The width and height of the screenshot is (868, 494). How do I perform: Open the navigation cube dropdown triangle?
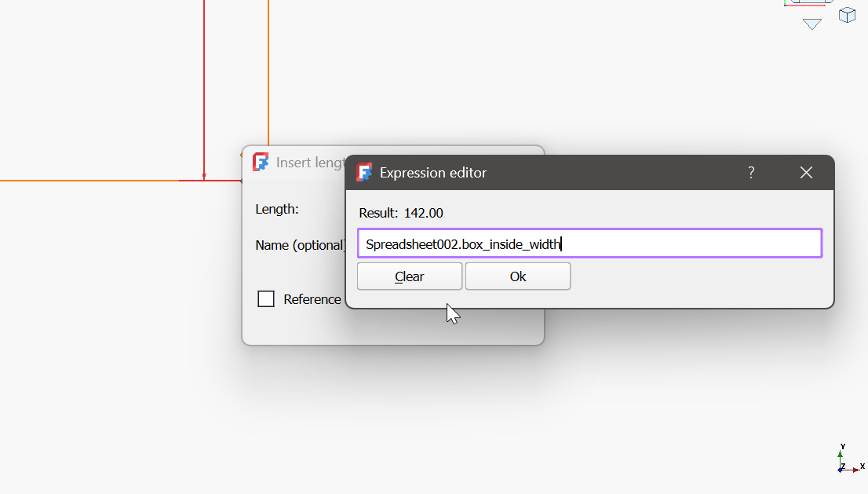point(812,24)
